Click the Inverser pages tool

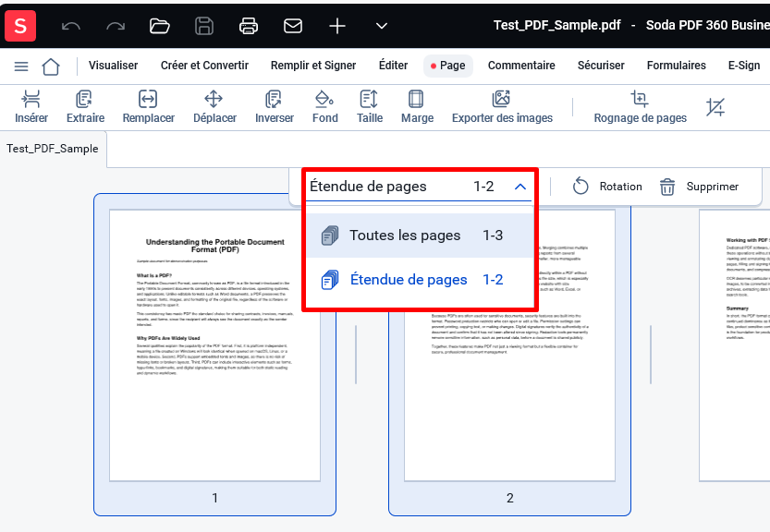(x=275, y=106)
